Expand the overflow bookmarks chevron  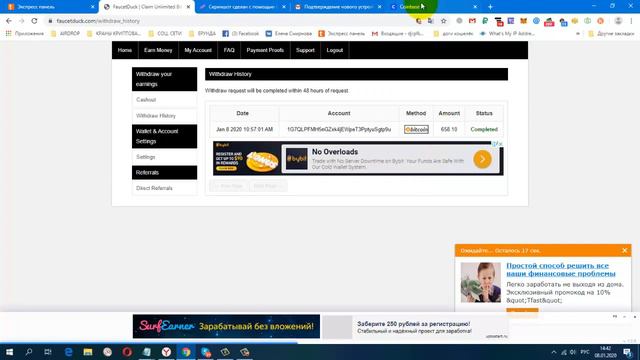pos(578,34)
